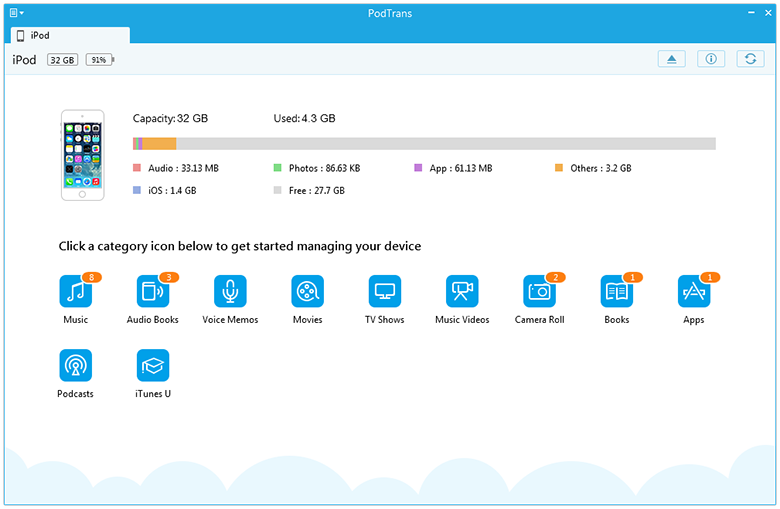This screenshot has height=509, width=780.
Task: Click the orange Others legend swatch
Action: click(559, 168)
